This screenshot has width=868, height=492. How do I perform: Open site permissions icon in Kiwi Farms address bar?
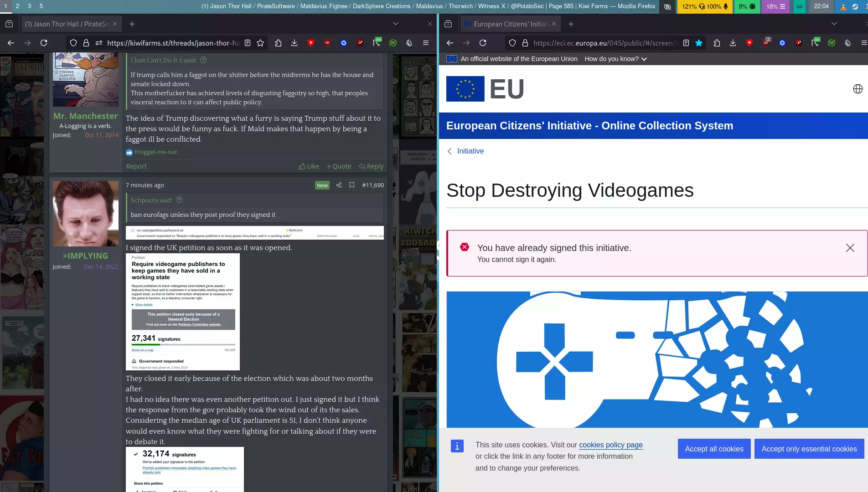pyautogui.click(x=98, y=43)
